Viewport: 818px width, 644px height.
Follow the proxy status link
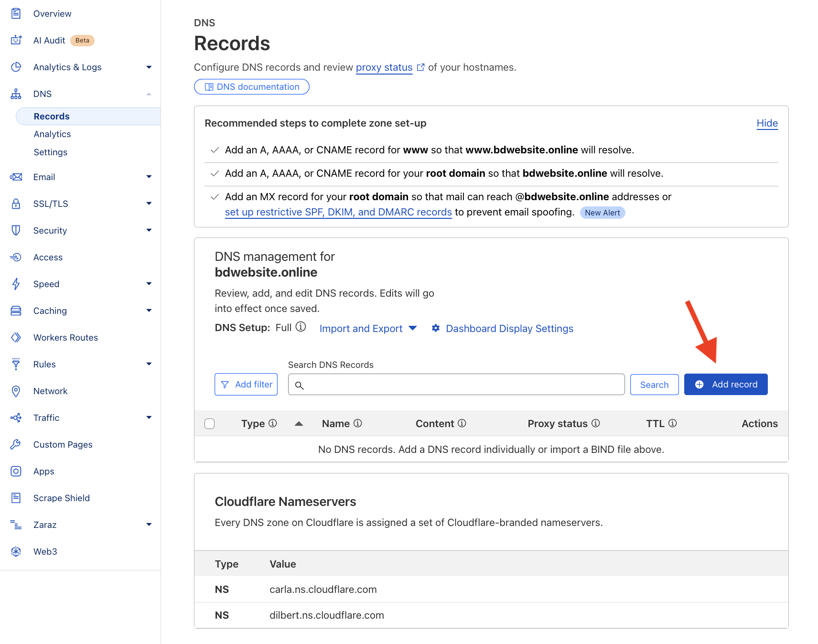pos(384,67)
